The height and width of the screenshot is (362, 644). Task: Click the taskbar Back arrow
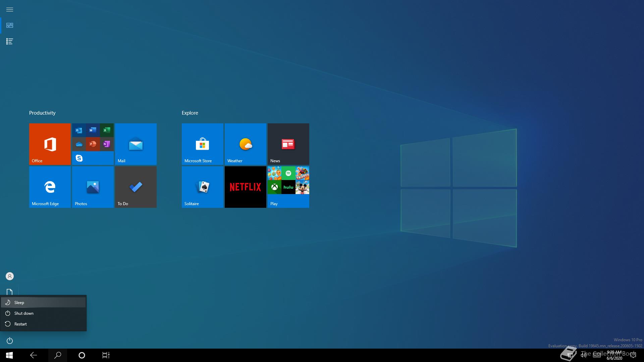[x=34, y=355]
